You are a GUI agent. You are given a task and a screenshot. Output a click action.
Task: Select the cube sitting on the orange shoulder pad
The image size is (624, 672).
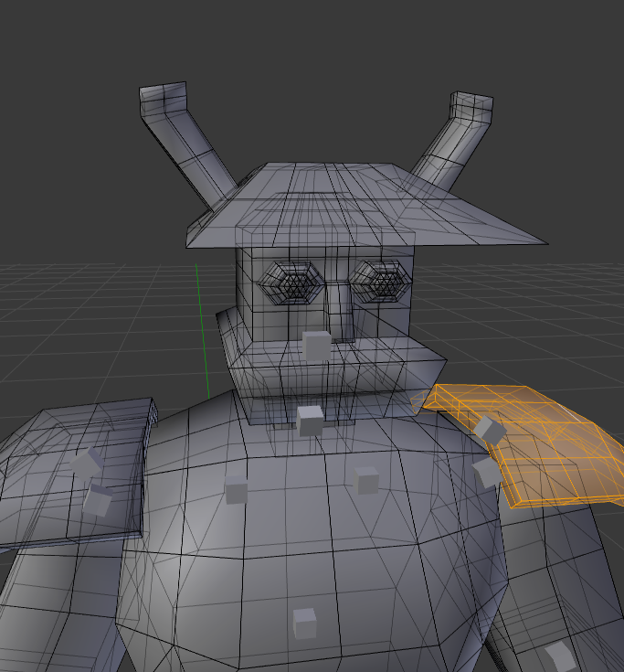pos(490,430)
